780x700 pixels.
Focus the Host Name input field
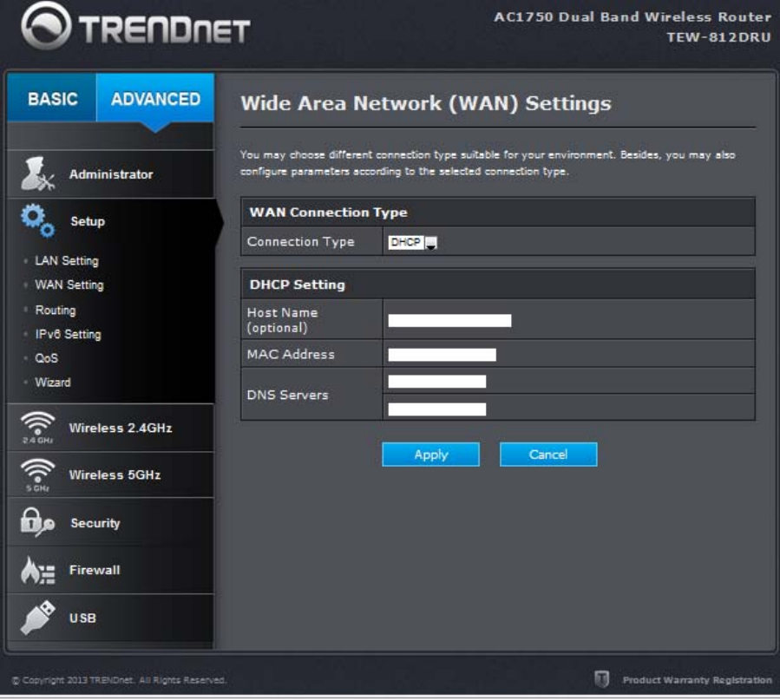point(449,321)
